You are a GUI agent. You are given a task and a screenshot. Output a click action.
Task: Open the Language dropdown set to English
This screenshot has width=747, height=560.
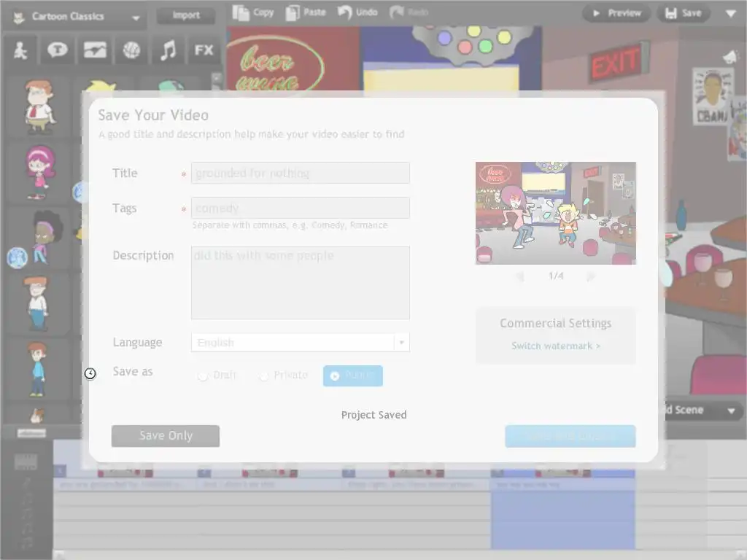point(300,343)
